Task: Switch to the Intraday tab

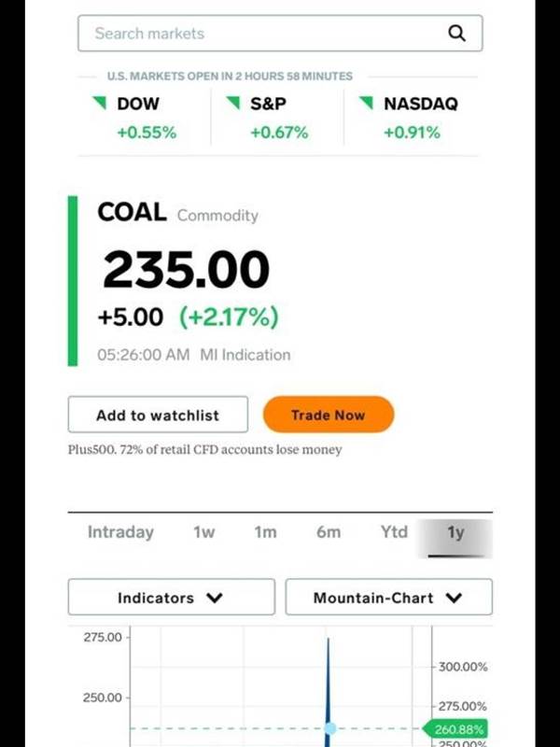Action: (x=120, y=532)
